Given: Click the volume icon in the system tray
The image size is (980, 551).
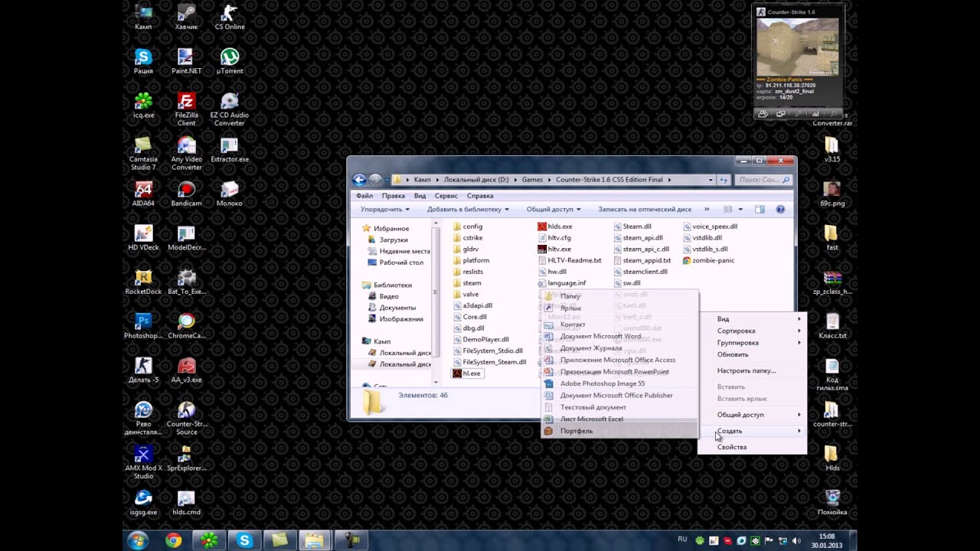Looking at the screenshot, I should tap(796, 541).
